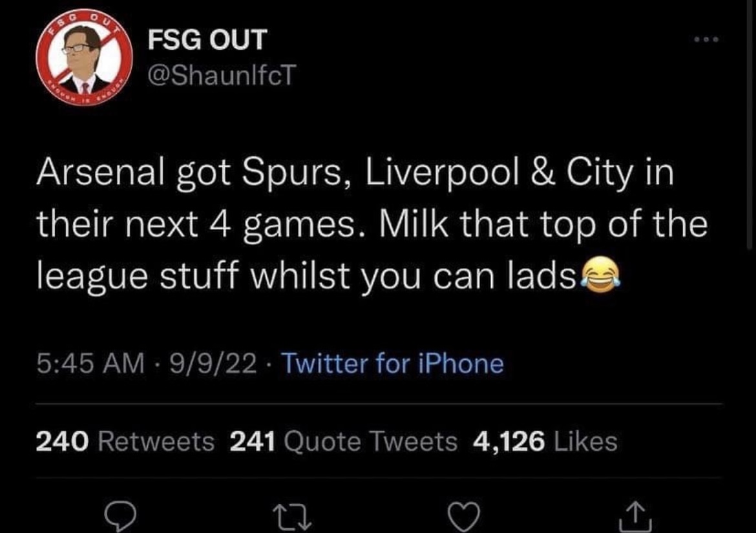Viewport: 756px width, 533px height.
Task: Click the FSG OUT display name
Action: pos(207,39)
